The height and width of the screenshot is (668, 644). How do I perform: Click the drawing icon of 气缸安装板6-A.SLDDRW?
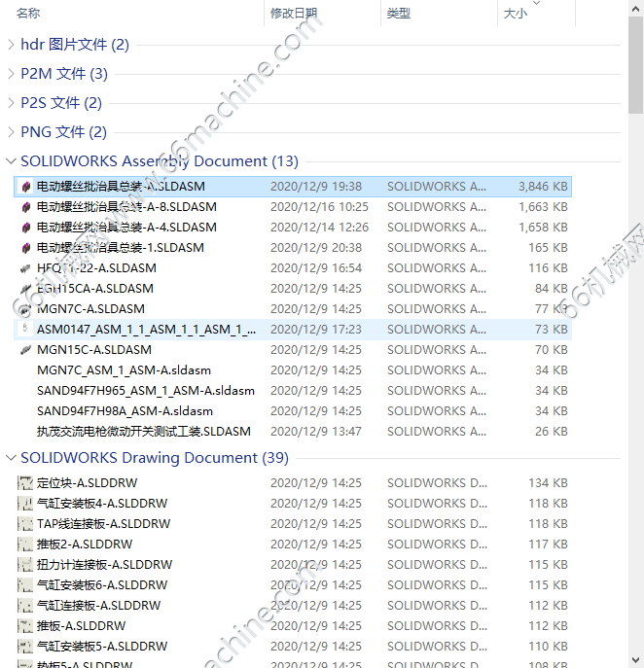pyautogui.click(x=24, y=585)
